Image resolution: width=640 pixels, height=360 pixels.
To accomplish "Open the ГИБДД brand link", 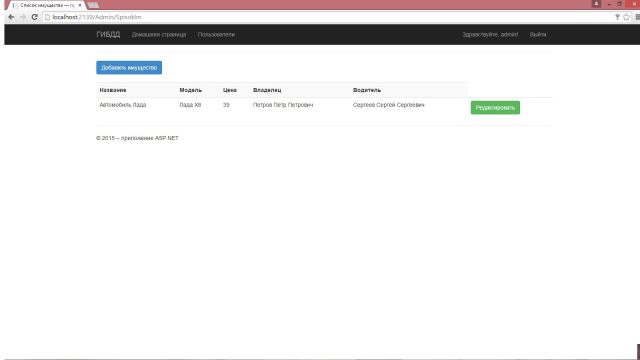I will (108, 35).
